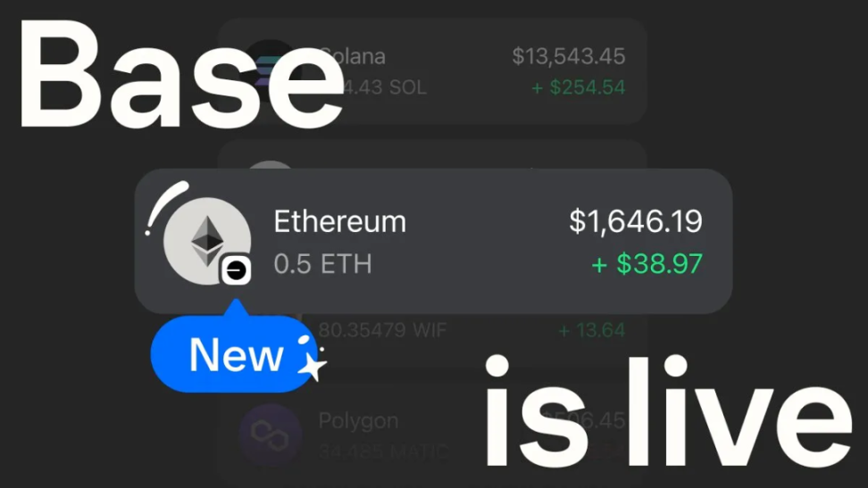Click the Solana $13,543.45 balance
Viewport: 868px width, 488px height.
click(569, 56)
